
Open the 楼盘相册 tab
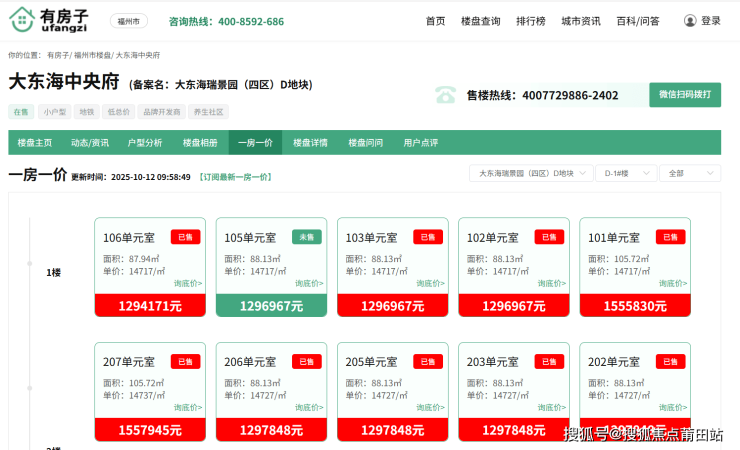pos(200,143)
